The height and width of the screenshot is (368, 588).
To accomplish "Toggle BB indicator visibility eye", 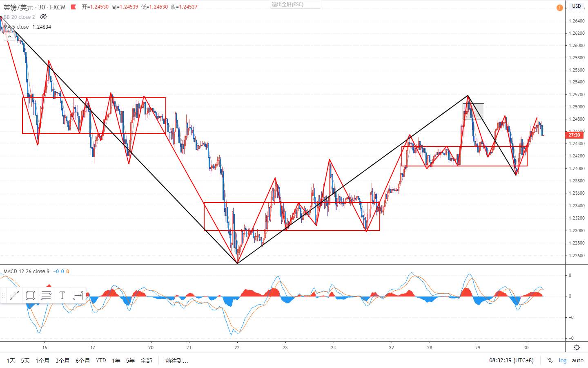I will pos(43,17).
